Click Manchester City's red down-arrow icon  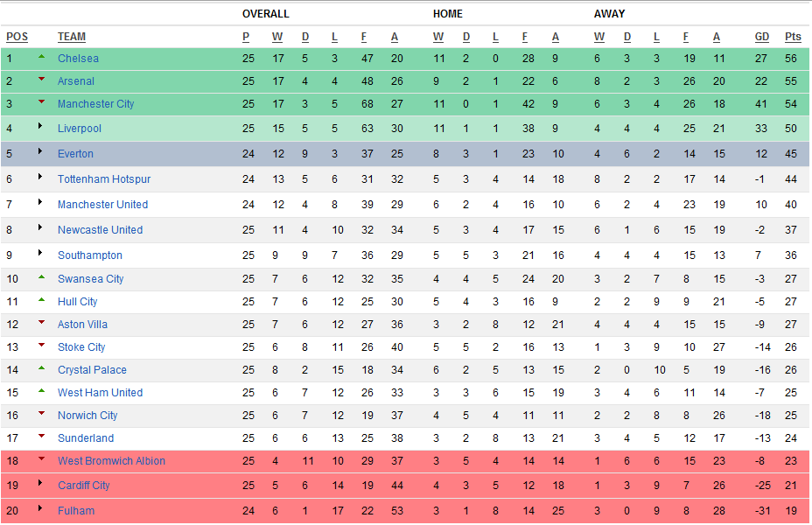point(41,101)
